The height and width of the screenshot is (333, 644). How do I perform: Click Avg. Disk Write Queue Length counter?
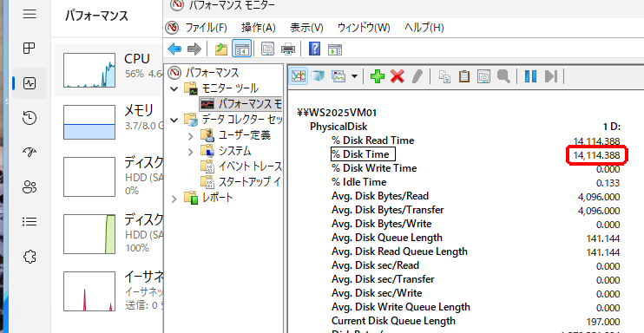(400, 307)
